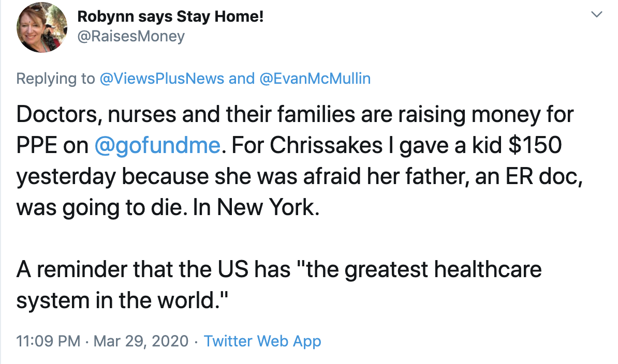Open the "Robynn says Stay Home!" display name
The width and height of the screenshot is (618, 364).
[x=170, y=17]
